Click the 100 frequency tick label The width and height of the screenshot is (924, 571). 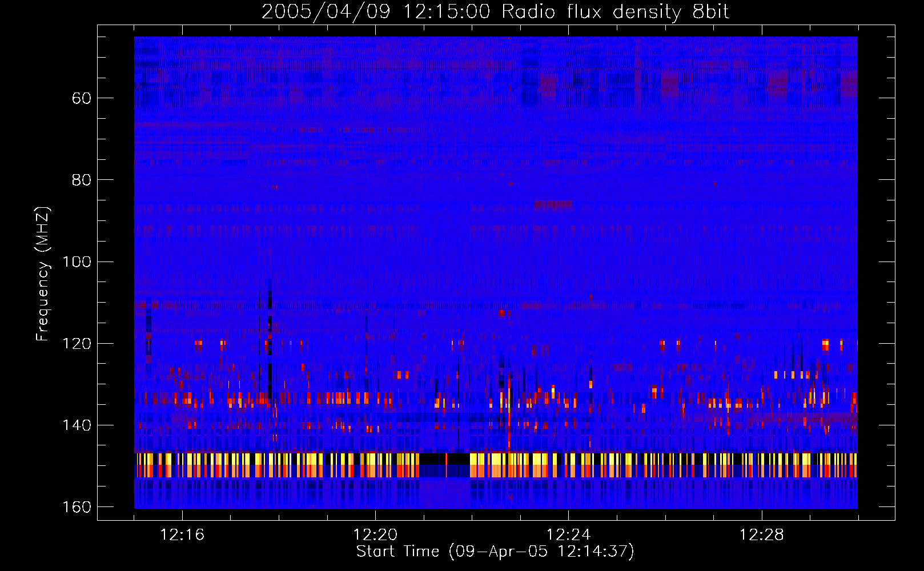pos(77,262)
